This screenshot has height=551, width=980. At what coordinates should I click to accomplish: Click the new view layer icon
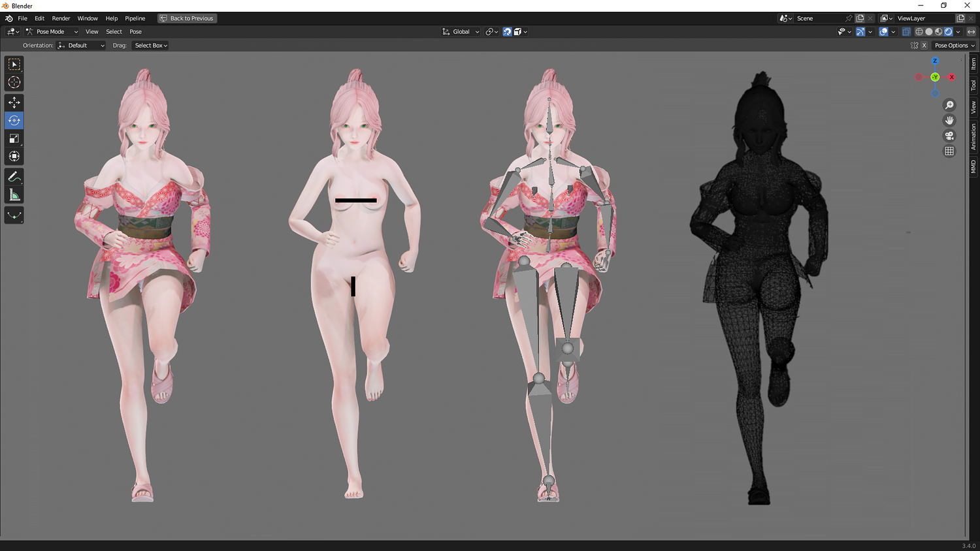(x=960, y=18)
